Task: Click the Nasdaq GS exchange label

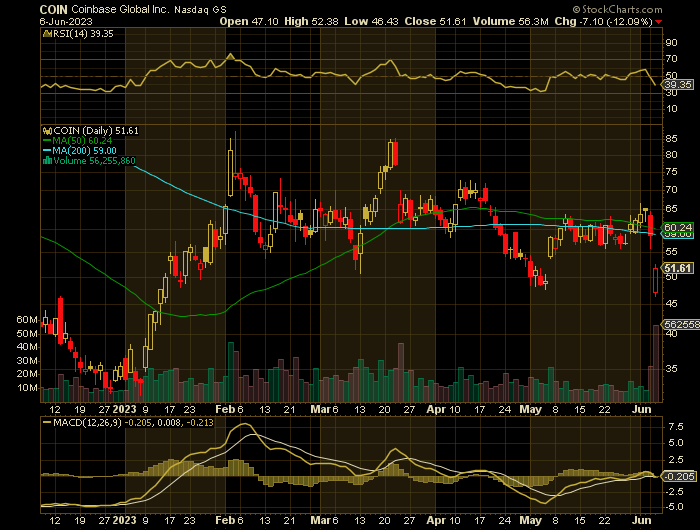Action: (200, 9)
